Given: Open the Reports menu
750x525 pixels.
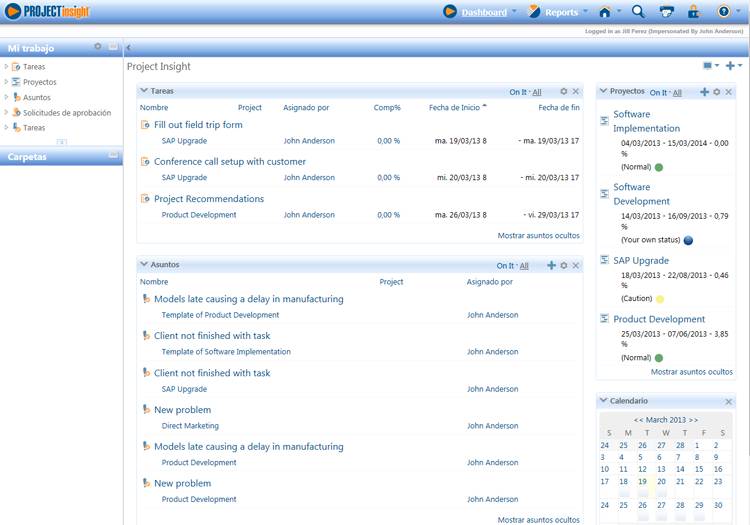Looking at the screenshot, I should [x=561, y=12].
